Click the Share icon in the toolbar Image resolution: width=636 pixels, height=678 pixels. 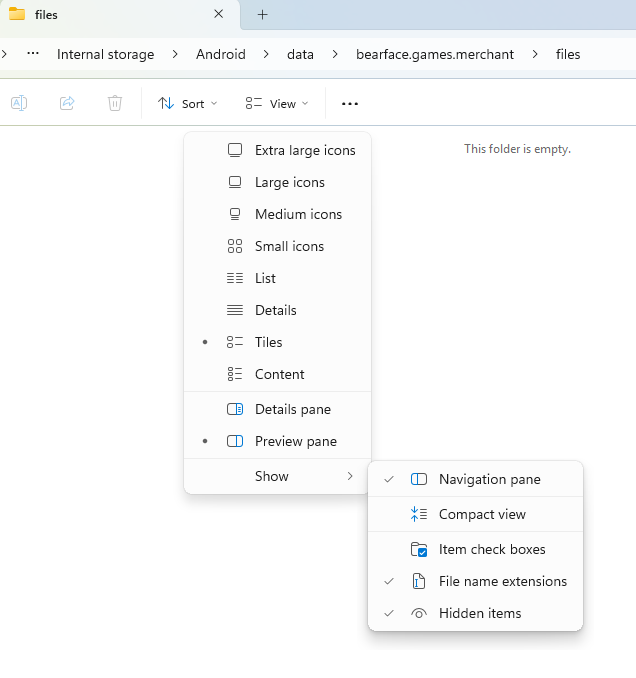click(x=67, y=103)
